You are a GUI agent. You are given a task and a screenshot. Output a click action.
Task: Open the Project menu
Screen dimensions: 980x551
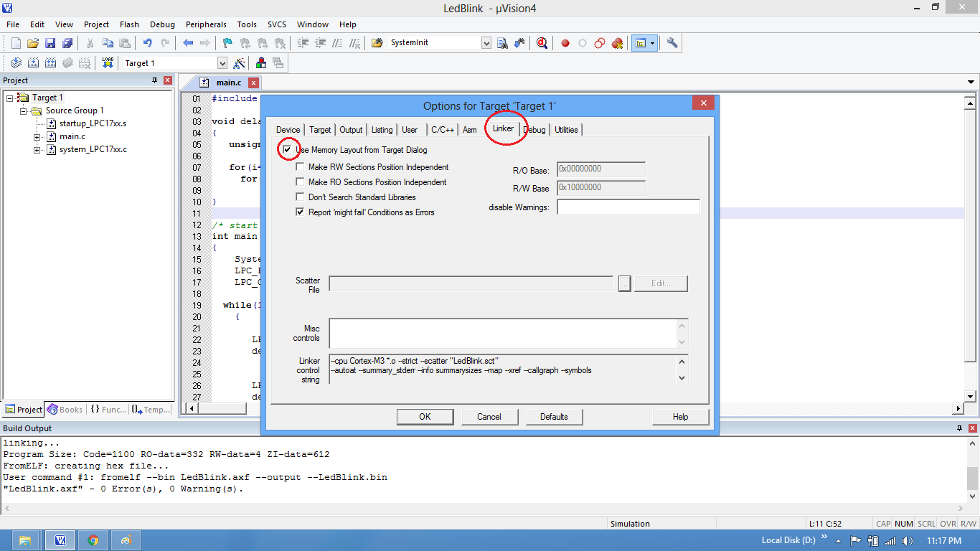click(x=96, y=24)
